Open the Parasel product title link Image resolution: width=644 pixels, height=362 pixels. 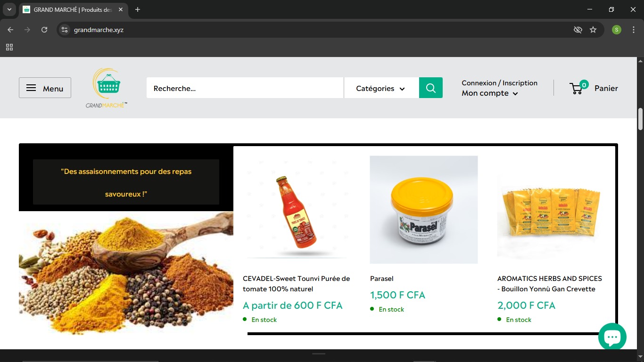tap(382, 279)
